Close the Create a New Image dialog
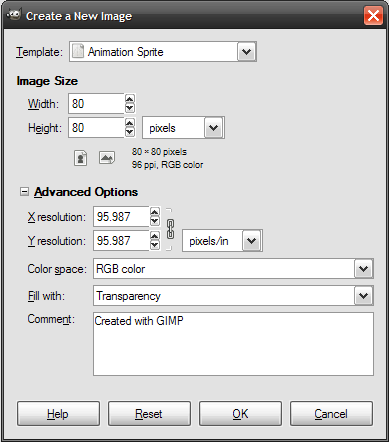Screen dimensions: 389x442 click(373, 16)
